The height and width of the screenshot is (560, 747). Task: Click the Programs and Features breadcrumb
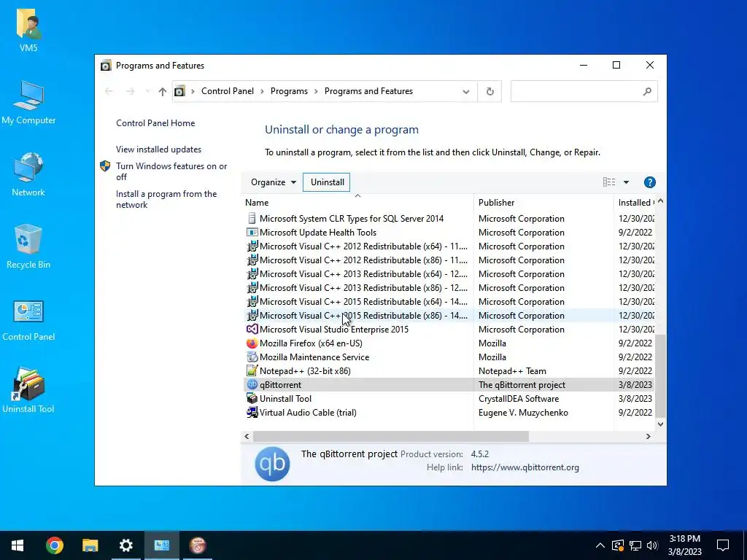point(368,91)
